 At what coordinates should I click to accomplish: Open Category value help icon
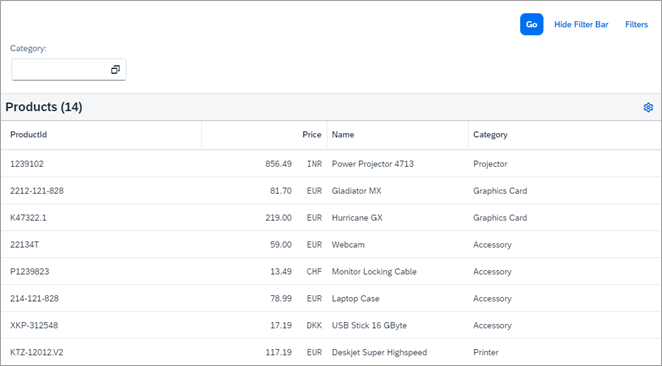point(115,70)
